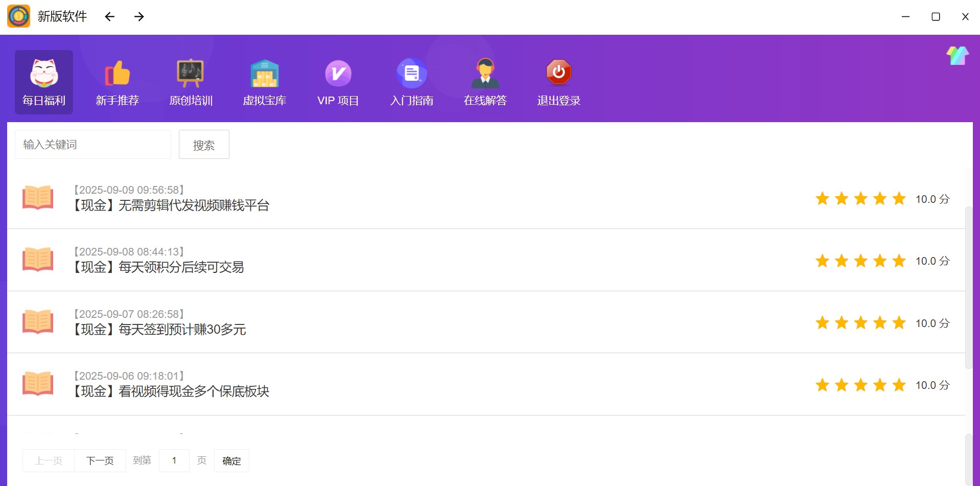The width and height of the screenshot is (980, 486).
Task: Click the page number input box
Action: click(174, 461)
